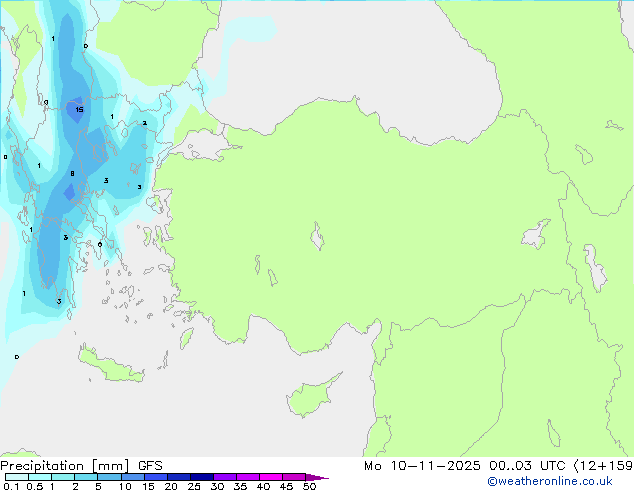Viewport: 634px width, 490px height.
Task: Open the weatheronline.co.uk copyright link
Action: 549,481
